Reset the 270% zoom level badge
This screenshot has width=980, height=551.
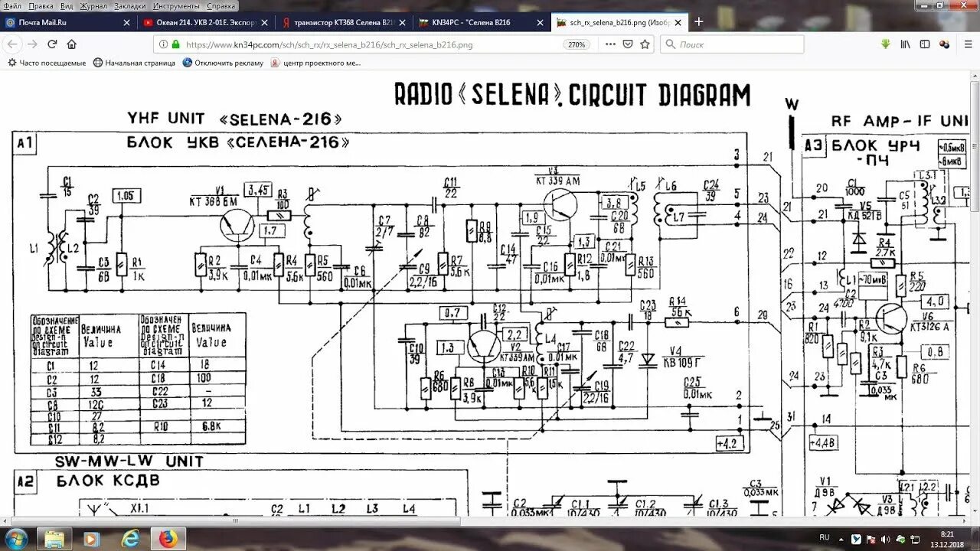click(x=577, y=44)
